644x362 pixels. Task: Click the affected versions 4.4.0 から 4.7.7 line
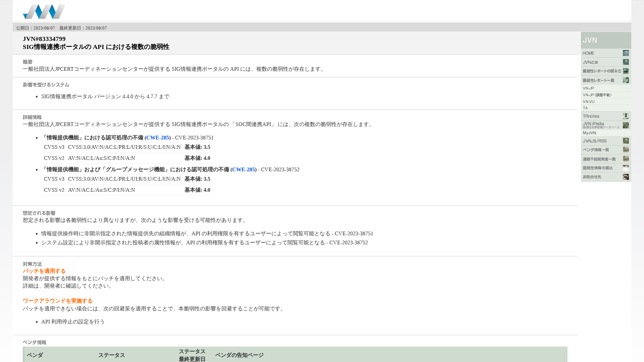pos(105,97)
